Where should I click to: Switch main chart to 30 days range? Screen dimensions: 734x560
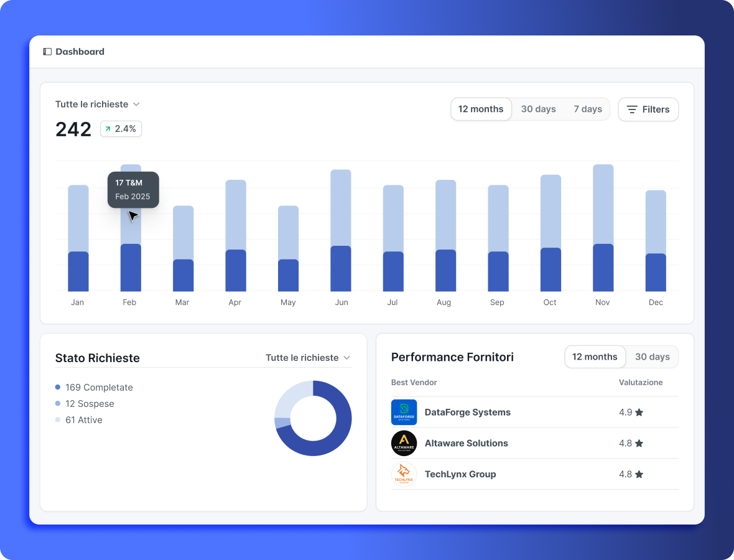[538, 109]
